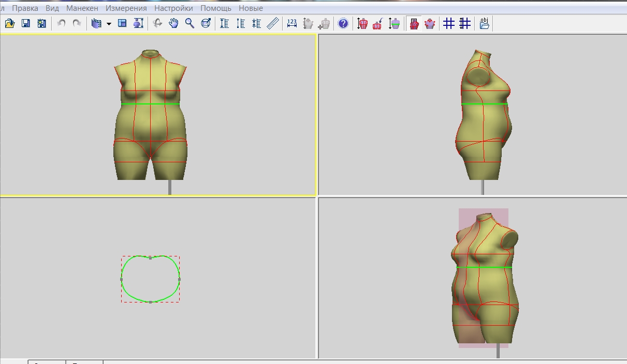Click the purple mannequin red points icon

click(430, 23)
